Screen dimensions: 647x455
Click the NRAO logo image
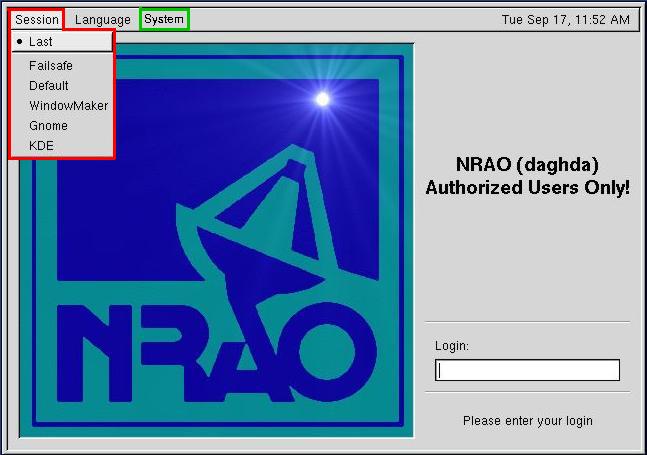pos(216,240)
